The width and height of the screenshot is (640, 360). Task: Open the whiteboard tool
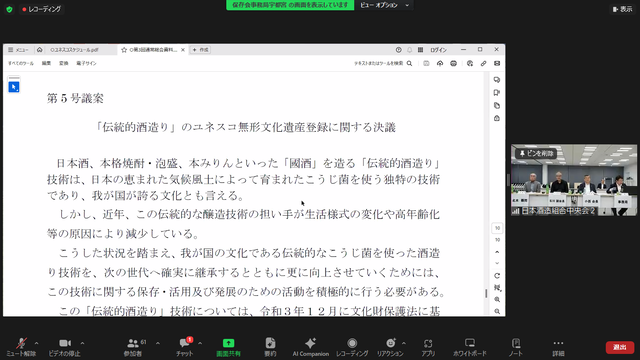[470, 347]
